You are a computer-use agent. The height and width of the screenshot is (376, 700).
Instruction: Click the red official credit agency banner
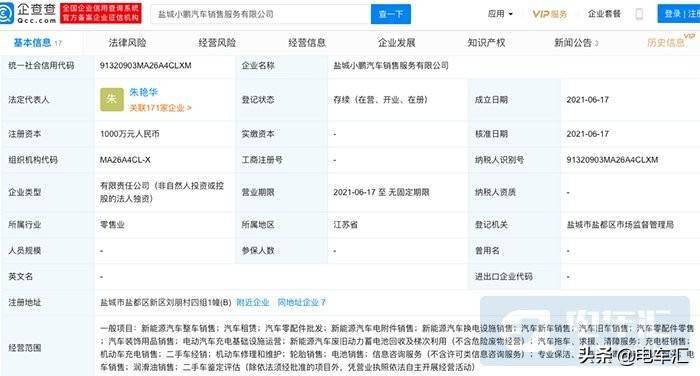(x=101, y=13)
